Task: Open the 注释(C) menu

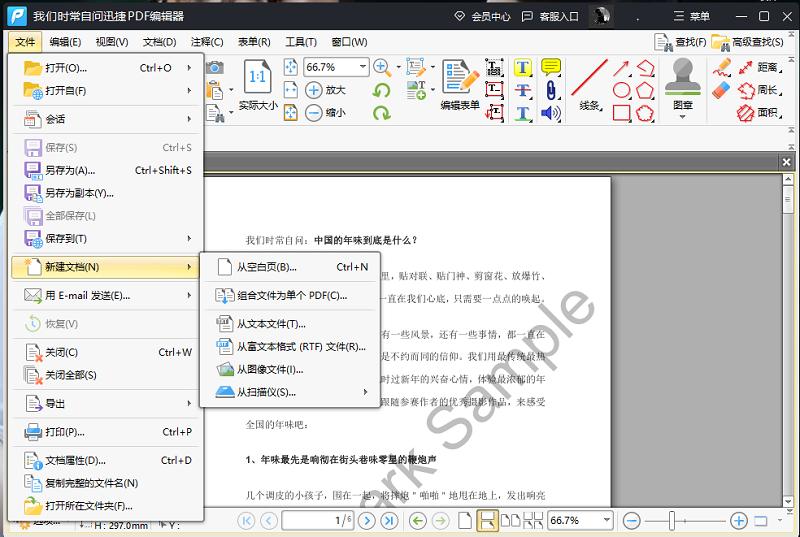Action: coord(207,42)
